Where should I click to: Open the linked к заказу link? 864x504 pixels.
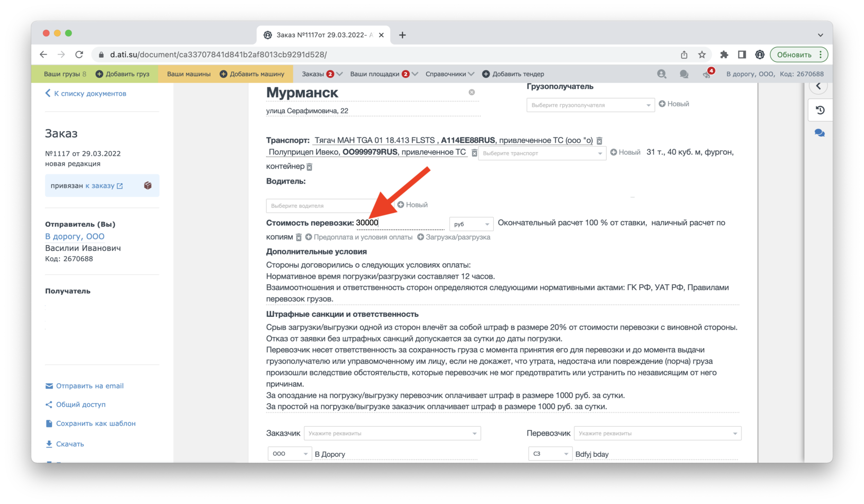tap(104, 186)
